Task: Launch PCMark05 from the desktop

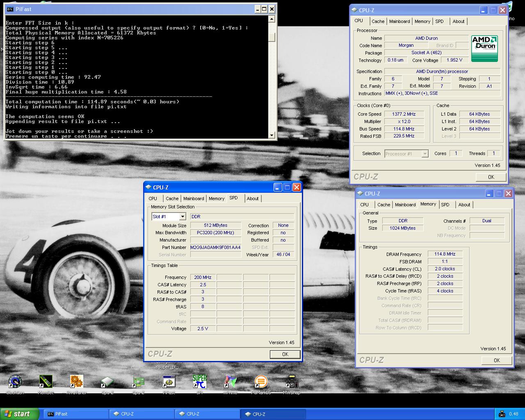Action: point(261,381)
